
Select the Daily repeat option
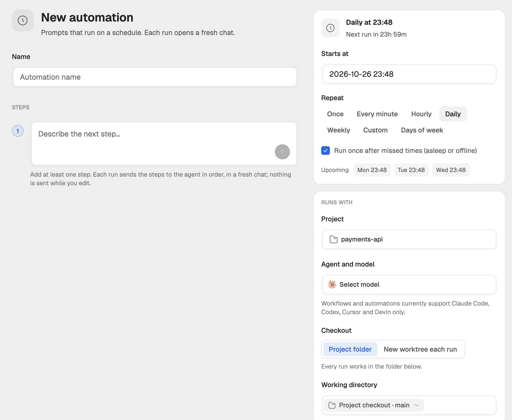tap(453, 114)
